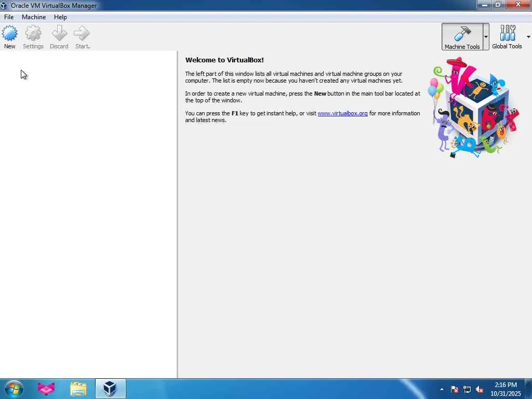Maximize or restore the VirtualBox window
Screen dimensions: 532x399
pos(498,4)
